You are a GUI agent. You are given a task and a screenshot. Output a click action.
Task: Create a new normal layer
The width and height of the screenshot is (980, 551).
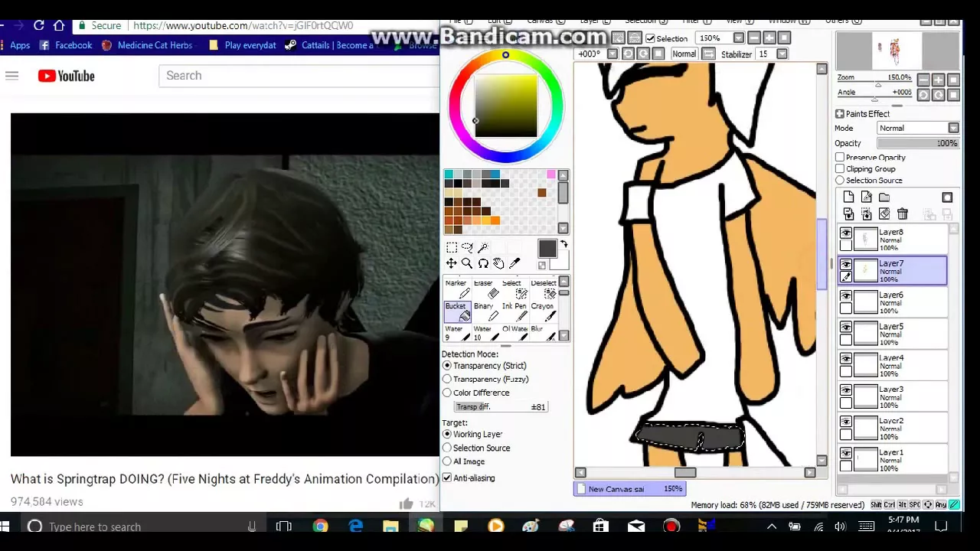tap(848, 197)
